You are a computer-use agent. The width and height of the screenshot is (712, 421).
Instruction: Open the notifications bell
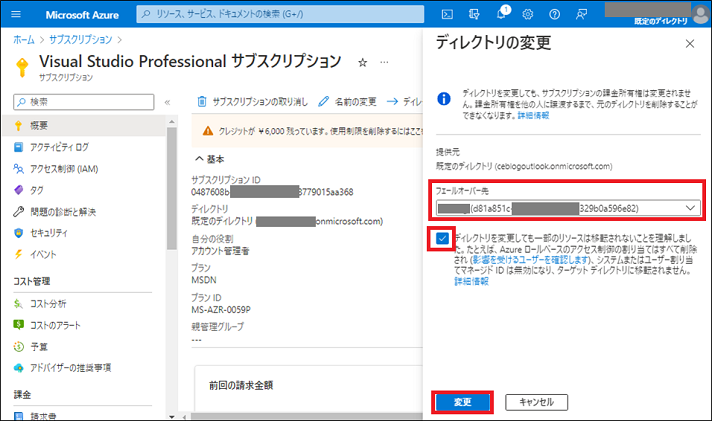point(501,14)
